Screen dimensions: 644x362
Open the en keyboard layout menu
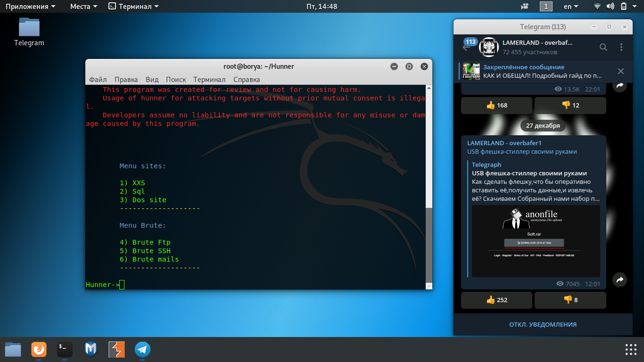click(x=570, y=7)
